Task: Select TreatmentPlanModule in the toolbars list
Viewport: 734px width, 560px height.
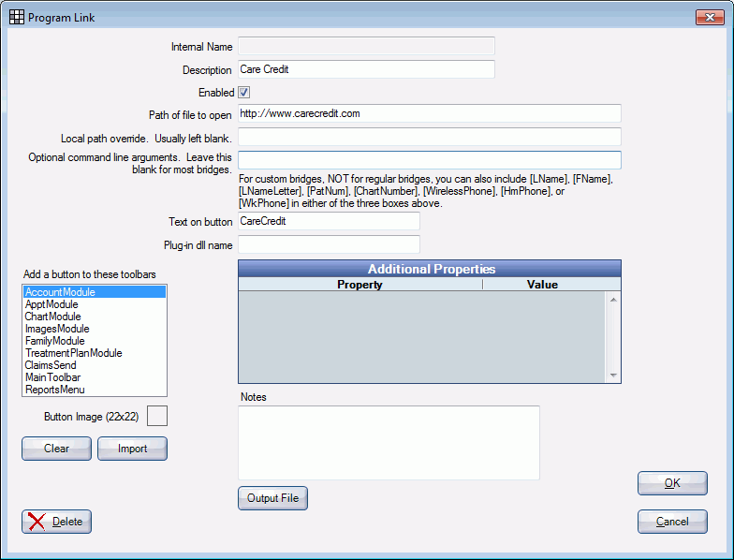Action: coord(95,353)
